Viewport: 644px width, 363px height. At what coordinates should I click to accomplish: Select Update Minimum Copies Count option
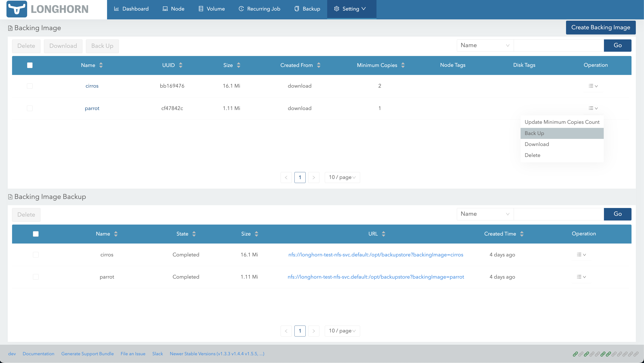click(x=562, y=122)
